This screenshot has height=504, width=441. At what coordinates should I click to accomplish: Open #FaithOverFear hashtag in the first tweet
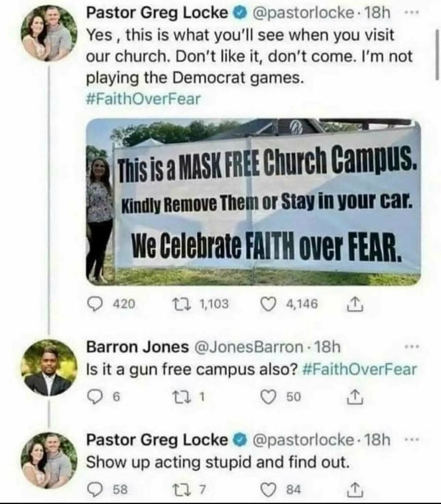point(143,99)
